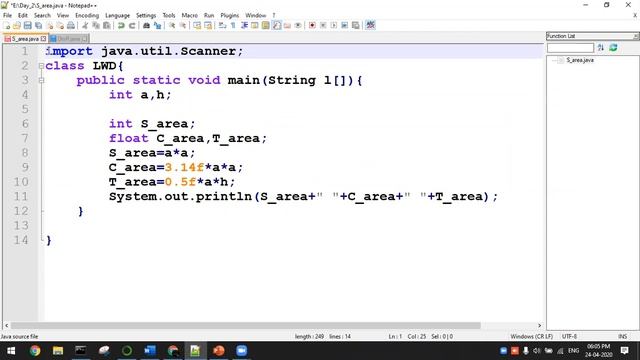Open UTF-8 encoding selector in status bar

569,336
